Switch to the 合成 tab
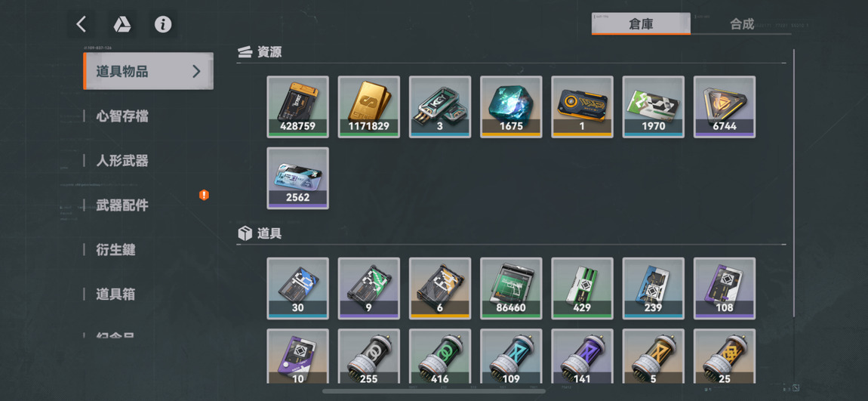Image resolution: width=868 pixels, height=401 pixels. (x=742, y=24)
